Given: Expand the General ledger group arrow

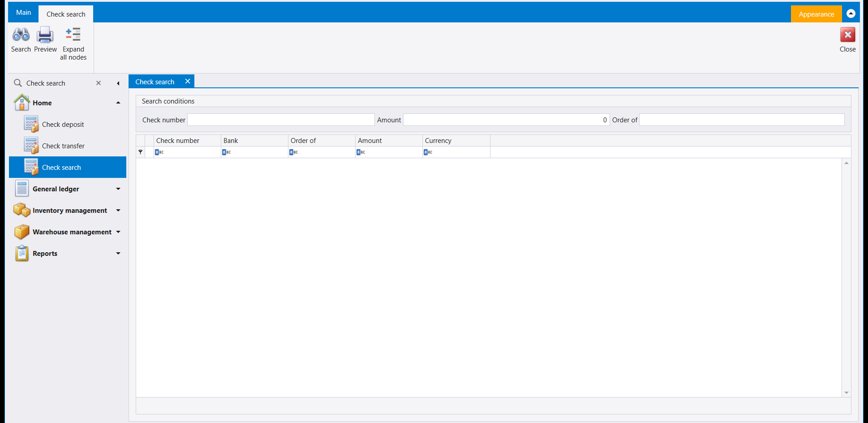Looking at the screenshot, I should pos(118,189).
